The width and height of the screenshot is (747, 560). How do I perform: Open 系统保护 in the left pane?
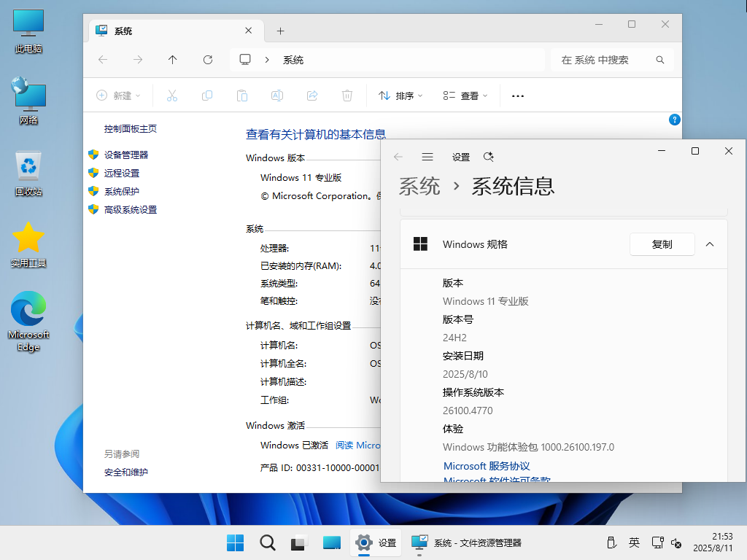point(122,192)
